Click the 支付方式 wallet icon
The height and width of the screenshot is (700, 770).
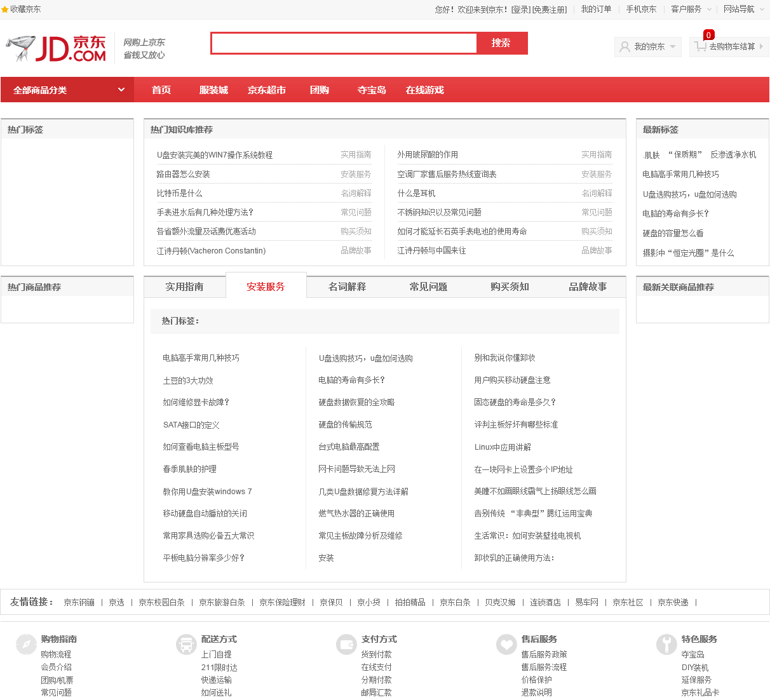click(x=346, y=645)
